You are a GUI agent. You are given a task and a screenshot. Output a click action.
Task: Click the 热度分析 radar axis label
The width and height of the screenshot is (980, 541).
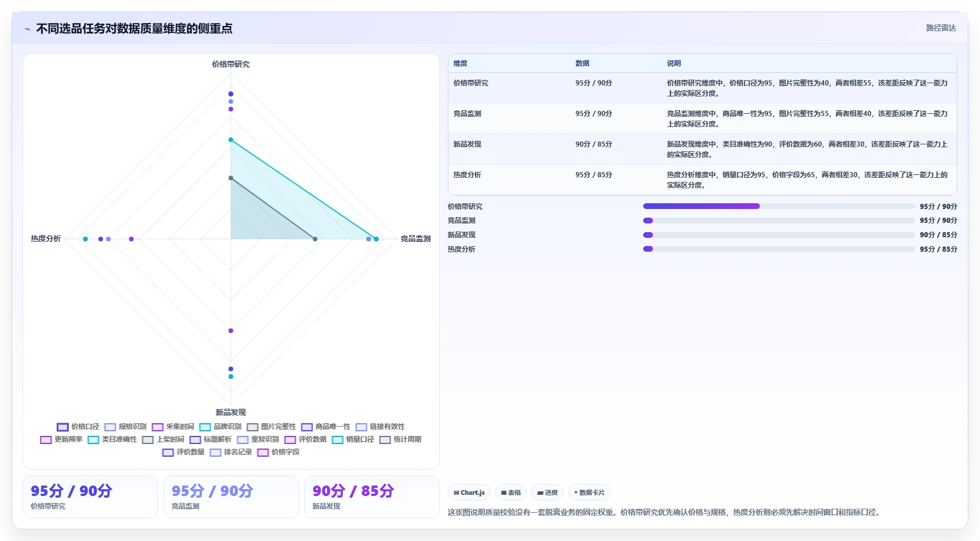pyautogui.click(x=46, y=238)
